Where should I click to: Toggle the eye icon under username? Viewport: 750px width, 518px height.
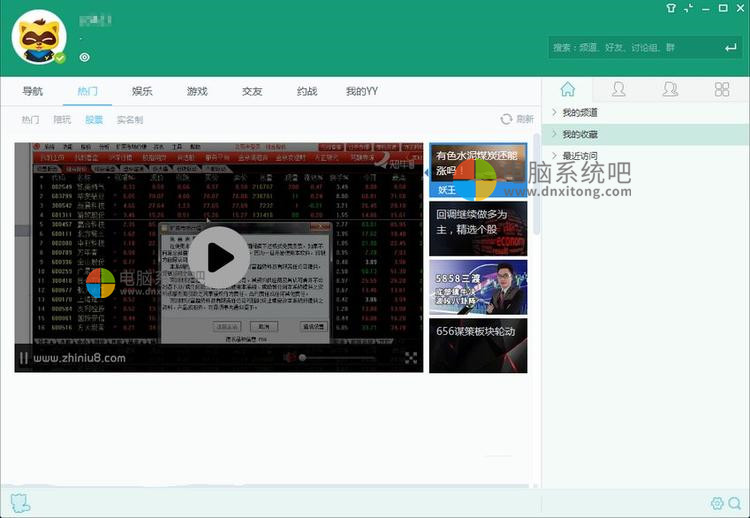coord(85,58)
